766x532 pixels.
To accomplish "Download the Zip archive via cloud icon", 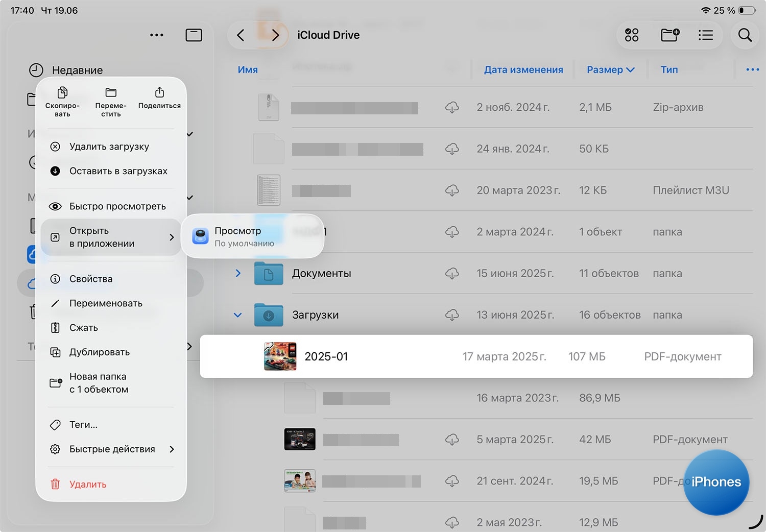I will [x=452, y=108].
